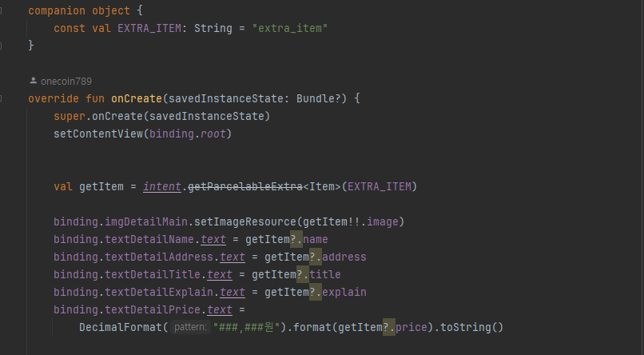Image resolution: width=644 pixels, height=355 pixels.
Task: Click the pattern: parameter hint
Action: point(191,327)
